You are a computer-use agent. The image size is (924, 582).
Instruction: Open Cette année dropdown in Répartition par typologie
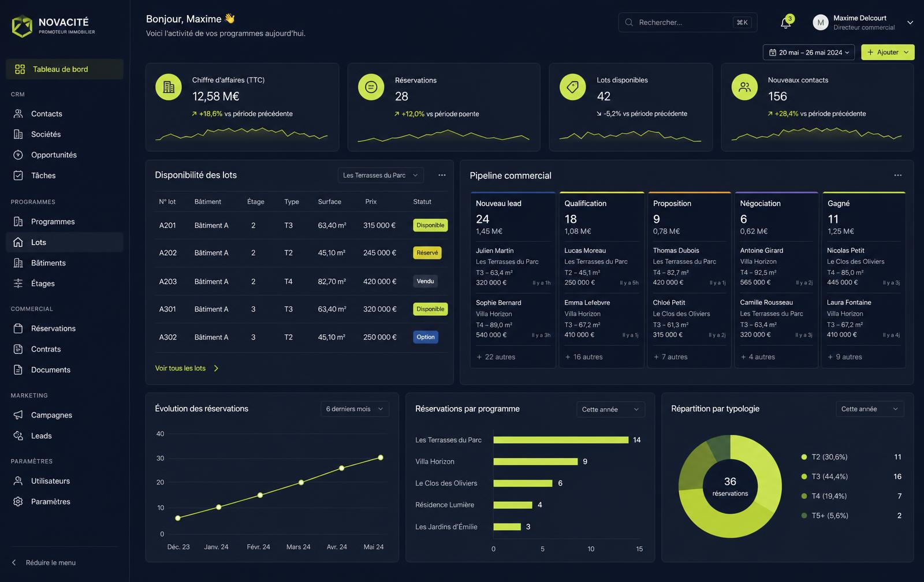click(870, 409)
